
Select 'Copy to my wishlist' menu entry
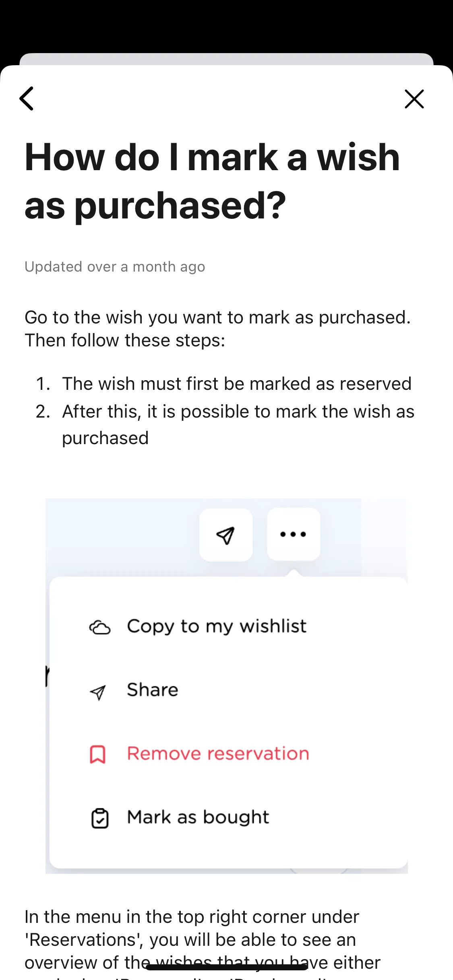tap(217, 626)
